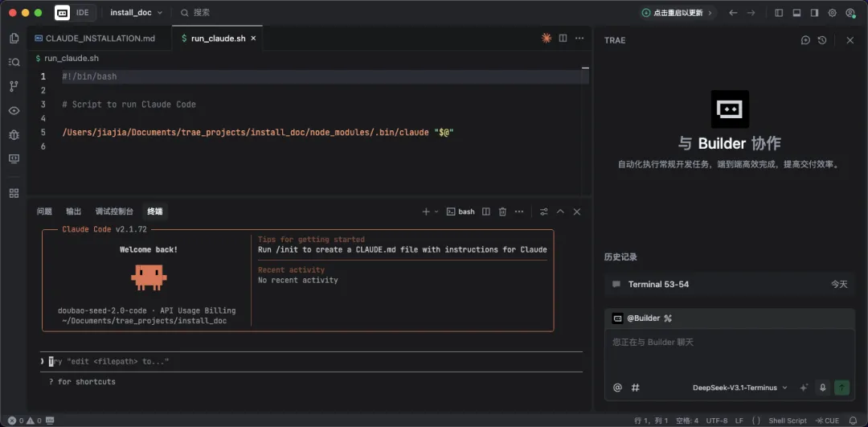The width and height of the screenshot is (868, 427).
Task: Switch to CLAUDE_INSTALLATION.md tab
Action: [x=100, y=39]
